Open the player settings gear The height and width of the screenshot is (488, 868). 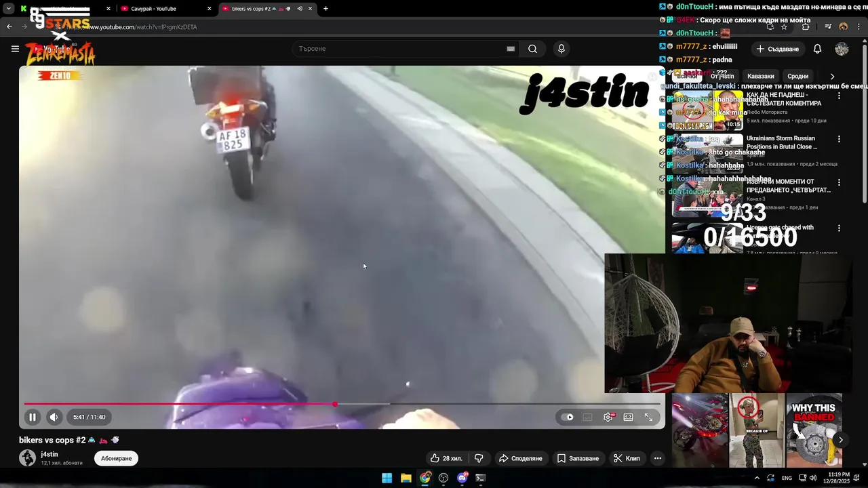[x=608, y=417]
